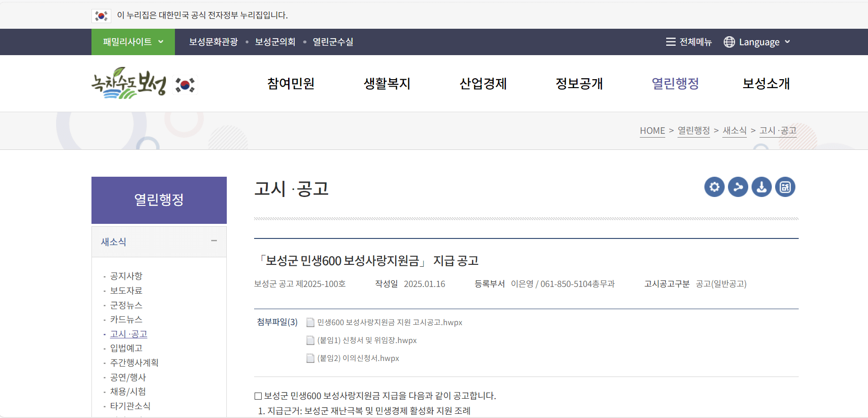Click 새소식 in the breadcrumb
This screenshot has height=418, width=868.
735,131
